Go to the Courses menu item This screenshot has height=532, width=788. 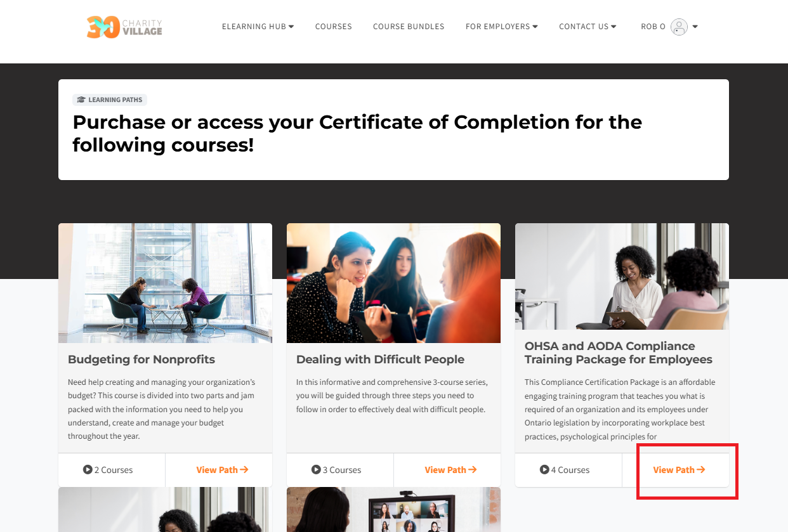point(333,27)
